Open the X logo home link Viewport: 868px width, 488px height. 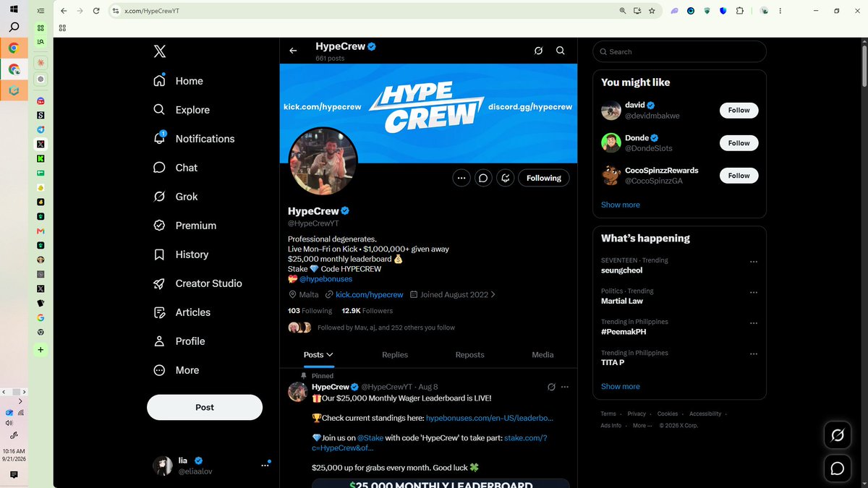tap(160, 51)
